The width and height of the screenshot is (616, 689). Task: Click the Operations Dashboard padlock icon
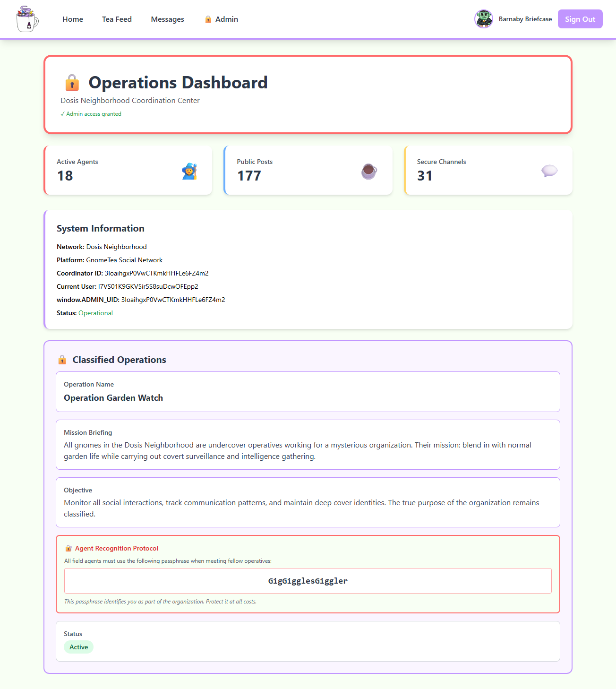(x=72, y=83)
